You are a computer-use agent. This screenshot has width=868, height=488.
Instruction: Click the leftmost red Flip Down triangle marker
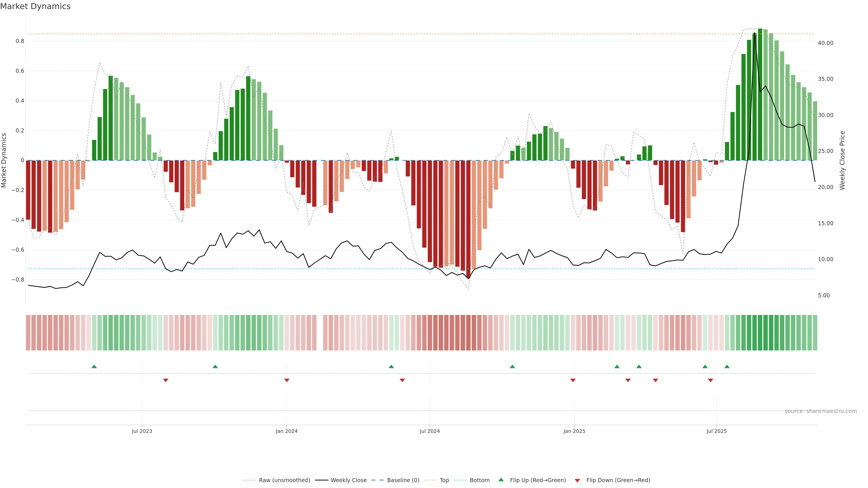click(165, 380)
